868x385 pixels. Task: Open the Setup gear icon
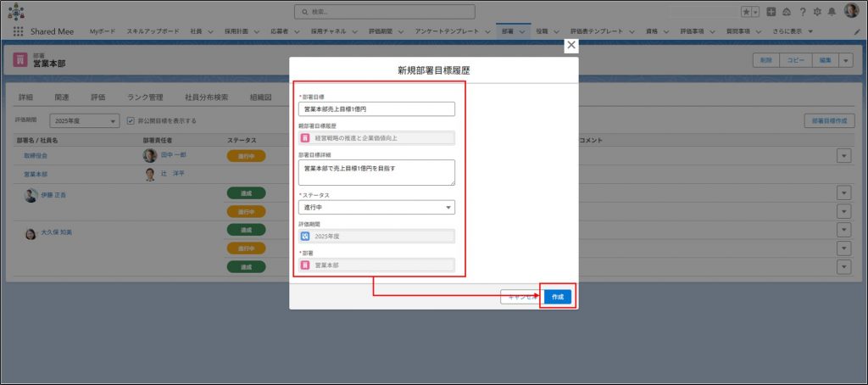(x=815, y=12)
